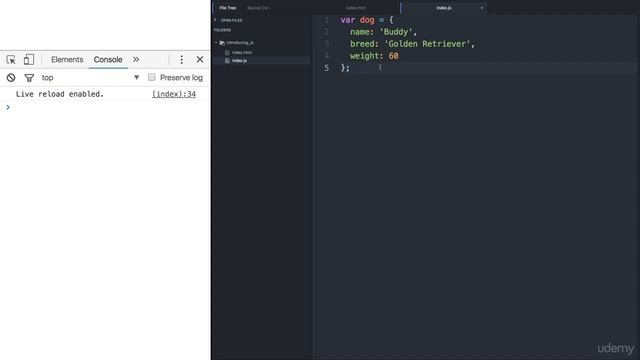Select the index.js editor tab

coord(444,8)
